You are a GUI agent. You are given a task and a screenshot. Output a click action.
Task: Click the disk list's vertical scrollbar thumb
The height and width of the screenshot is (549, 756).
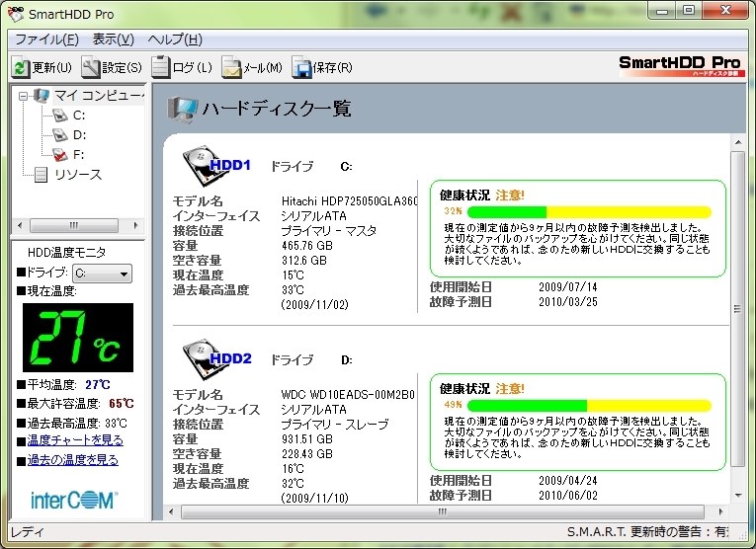(x=737, y=309)
